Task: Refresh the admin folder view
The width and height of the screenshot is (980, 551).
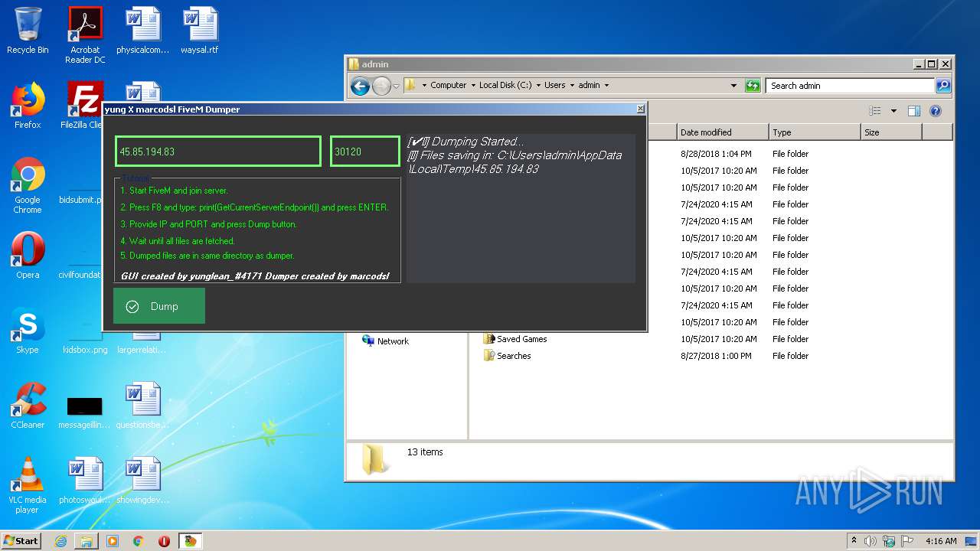Action: click(x=753, y=86)
